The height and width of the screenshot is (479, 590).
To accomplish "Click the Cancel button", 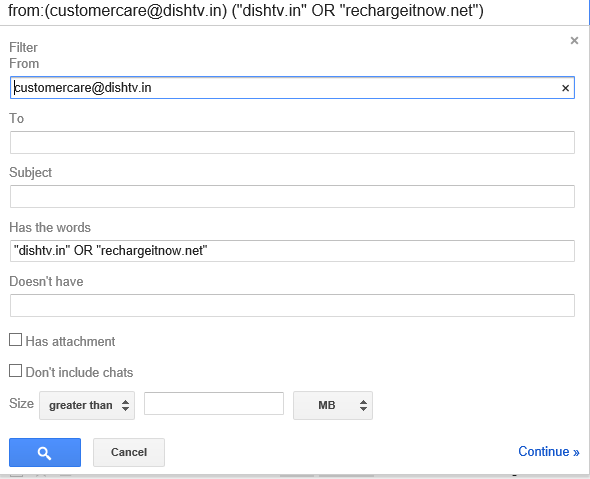I will [129, 452].
